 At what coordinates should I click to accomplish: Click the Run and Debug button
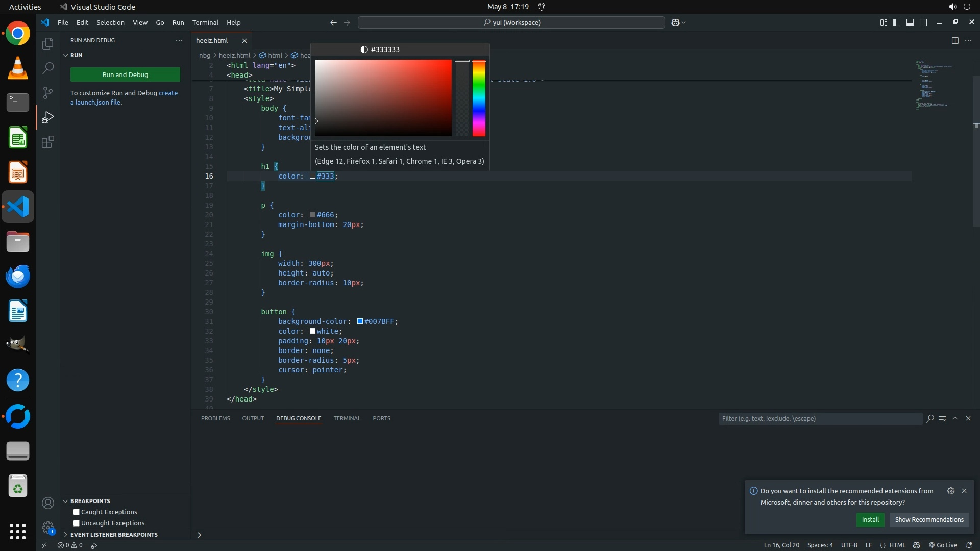point(125,74)
